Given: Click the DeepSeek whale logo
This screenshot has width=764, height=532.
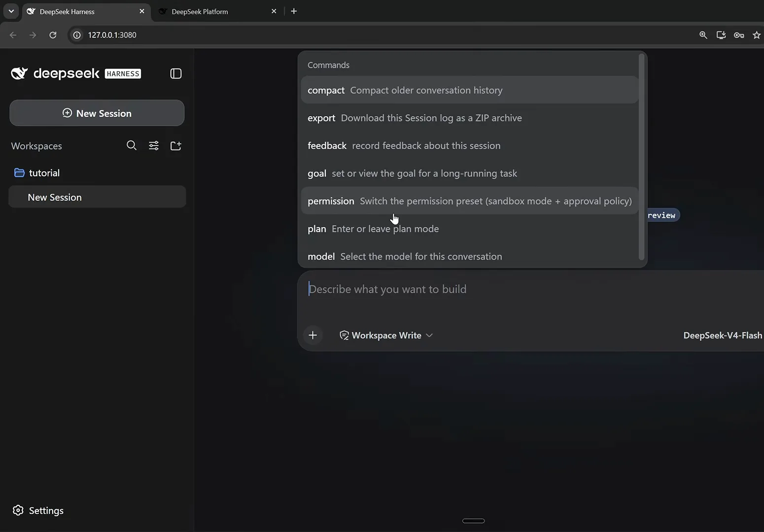Looking at the screenshot, I should (19, 73).
